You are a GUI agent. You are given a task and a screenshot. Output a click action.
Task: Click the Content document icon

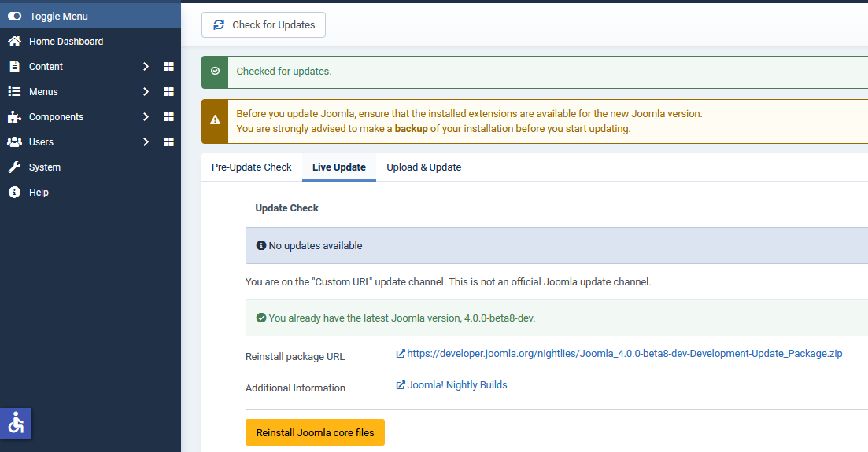coord(14,66)
